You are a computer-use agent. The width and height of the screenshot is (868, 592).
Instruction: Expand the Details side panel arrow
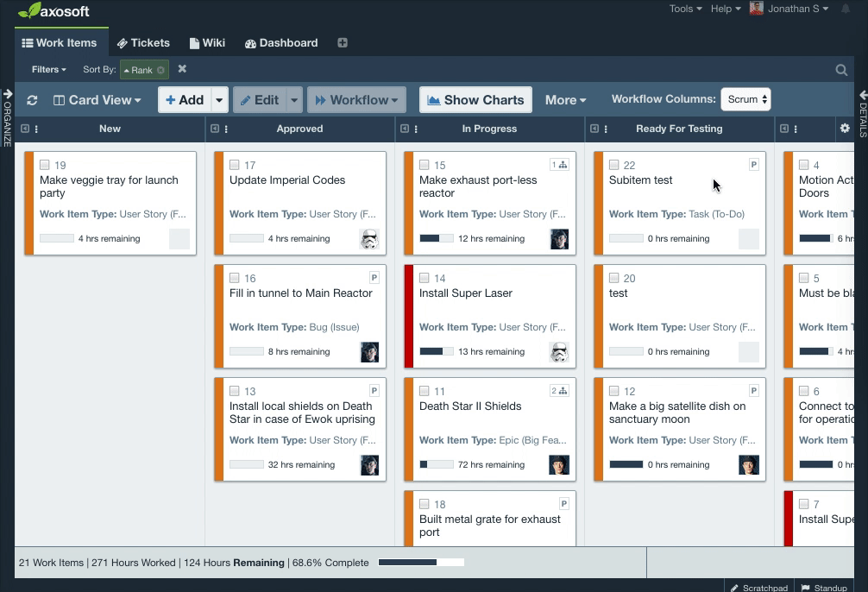point(863,95)
